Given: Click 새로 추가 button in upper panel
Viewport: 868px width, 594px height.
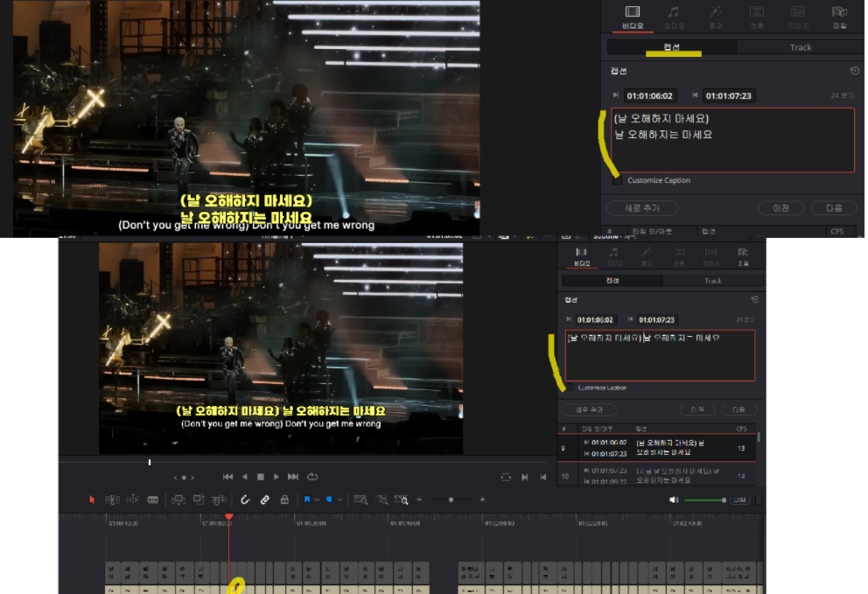Looking at the screenshot, I should (642, 208).
